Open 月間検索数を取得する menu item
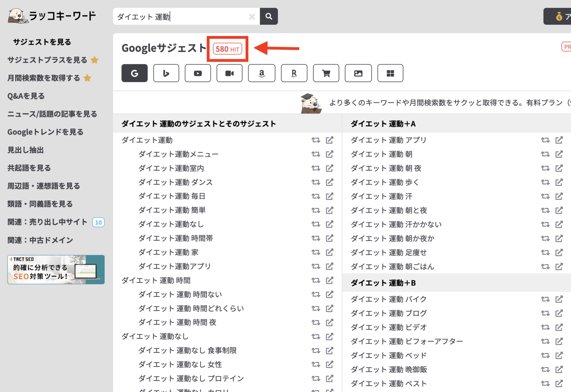 pyautogui.click(x=44, y=78)
